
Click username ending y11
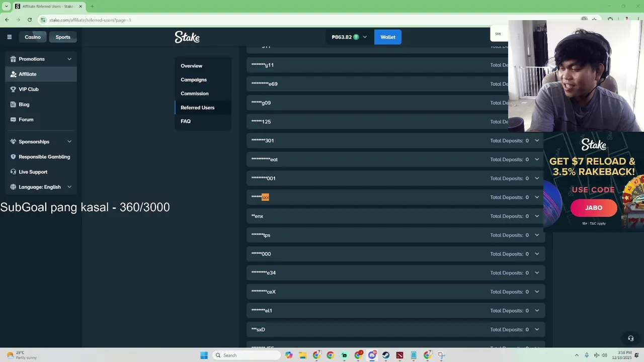[263, 65]
